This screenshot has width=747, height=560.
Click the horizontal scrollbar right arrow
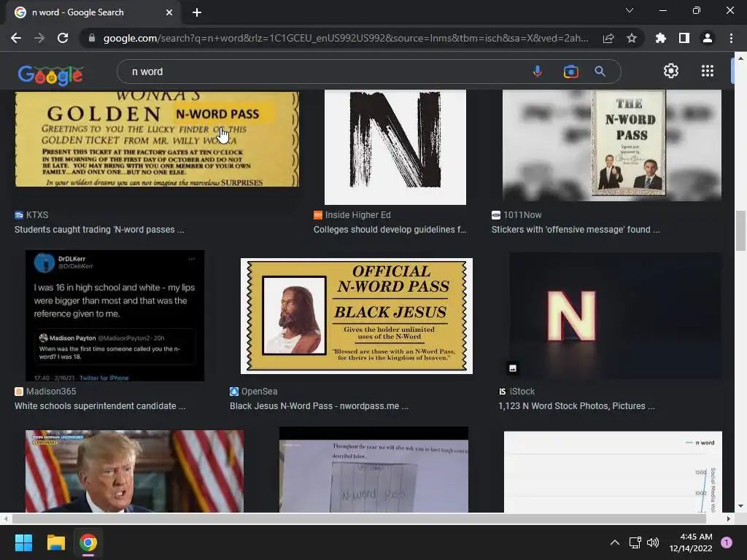pyautogui.click(x=729, y=518)
